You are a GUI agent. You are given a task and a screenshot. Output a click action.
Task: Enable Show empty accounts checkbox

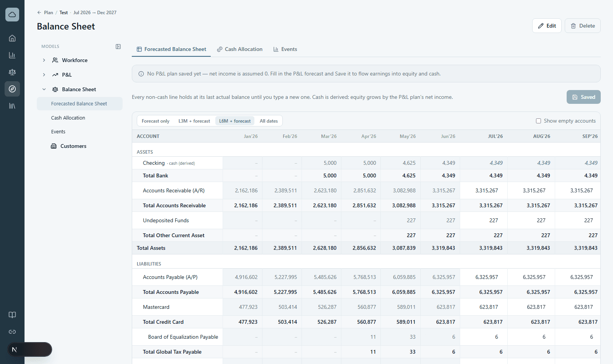pyautogui.click(x=538, y=121)
